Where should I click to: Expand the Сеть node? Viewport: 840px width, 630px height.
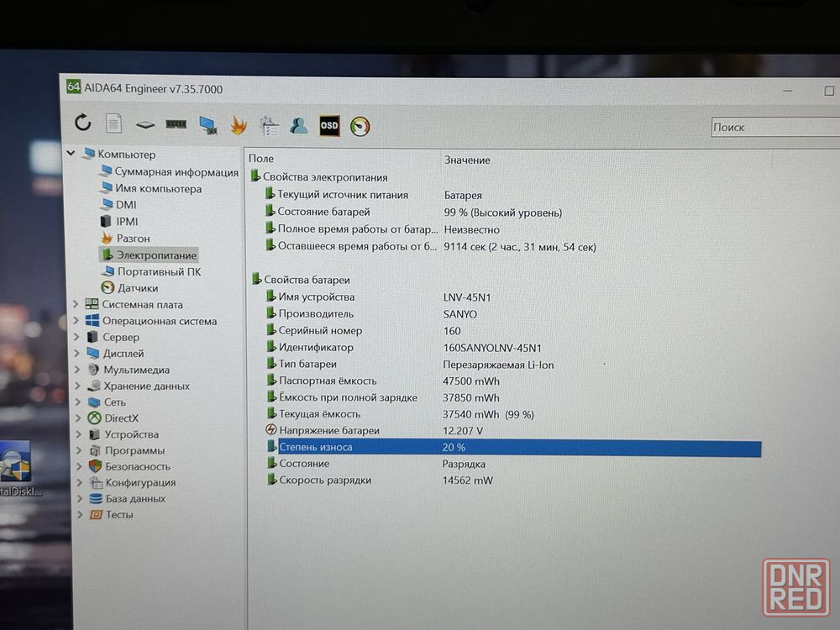tap(78, 402)
